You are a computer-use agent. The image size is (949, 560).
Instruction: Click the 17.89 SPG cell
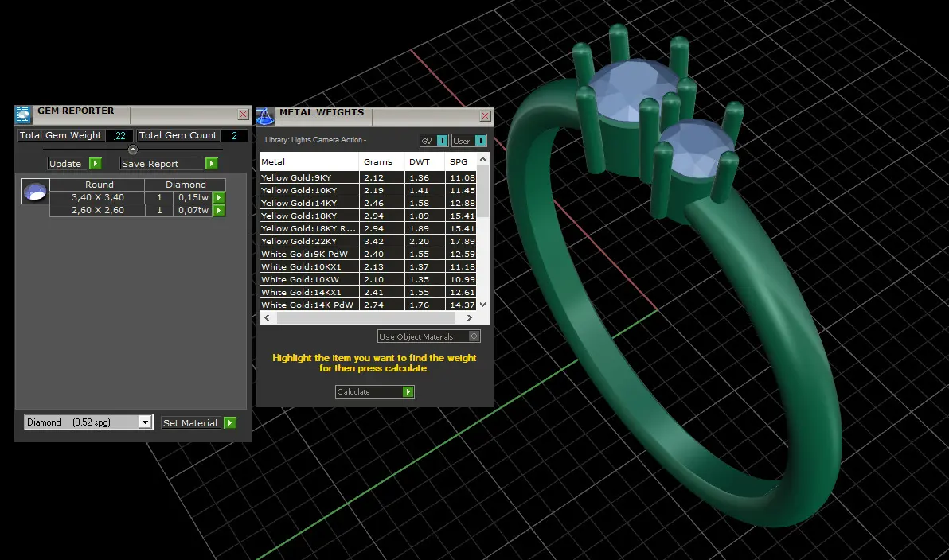coord(462,241)
